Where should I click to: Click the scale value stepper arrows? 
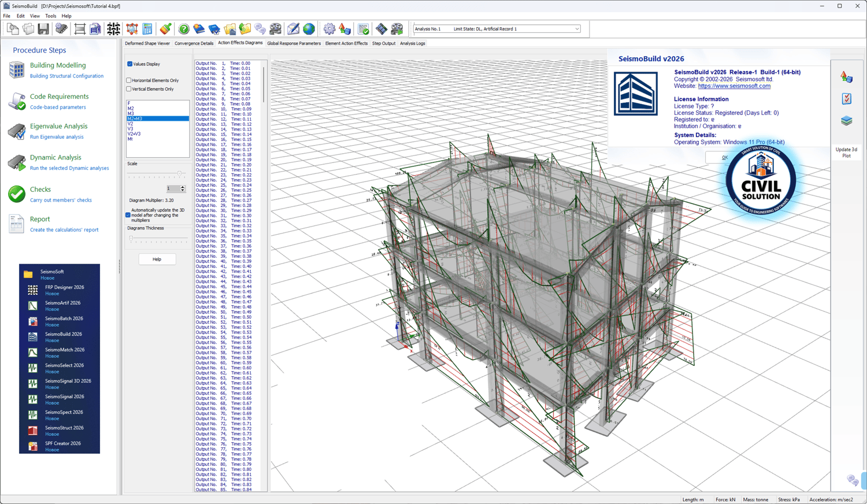tap(183, 188)
